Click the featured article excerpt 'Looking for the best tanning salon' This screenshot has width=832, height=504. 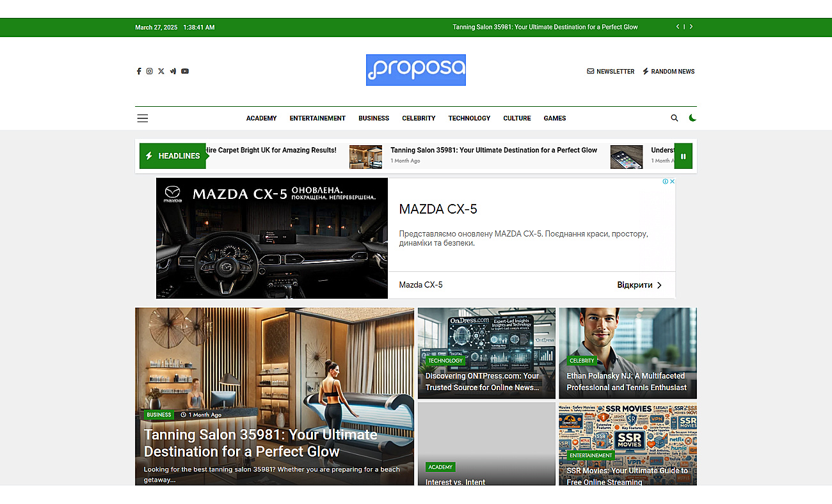(x=271, y=474)
